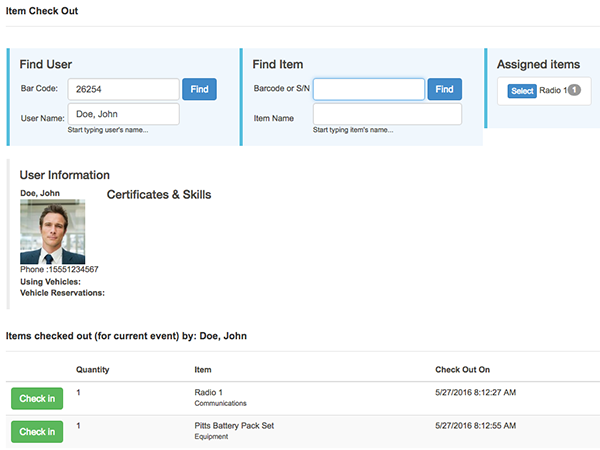Click the Item Check Out page title

point(42,11)
